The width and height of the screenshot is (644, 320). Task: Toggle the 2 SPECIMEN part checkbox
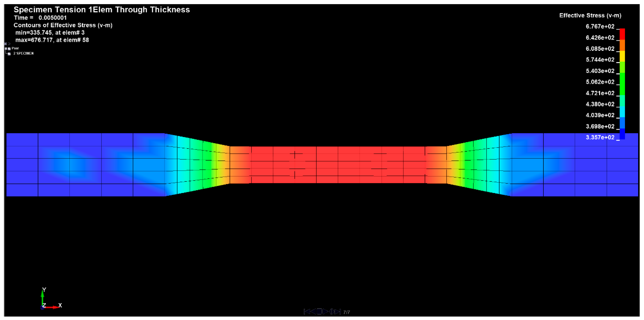9,54
